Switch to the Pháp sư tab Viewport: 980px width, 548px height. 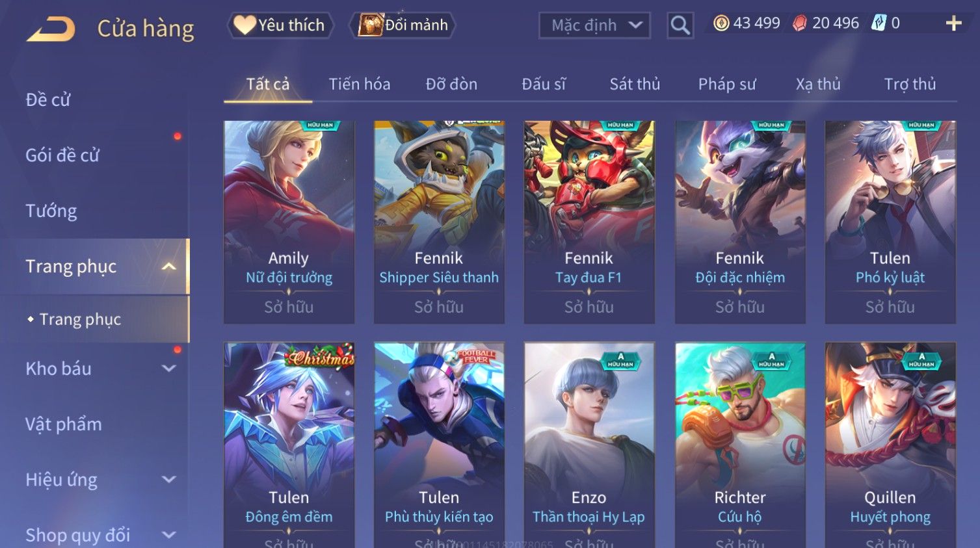coord(727,85)
